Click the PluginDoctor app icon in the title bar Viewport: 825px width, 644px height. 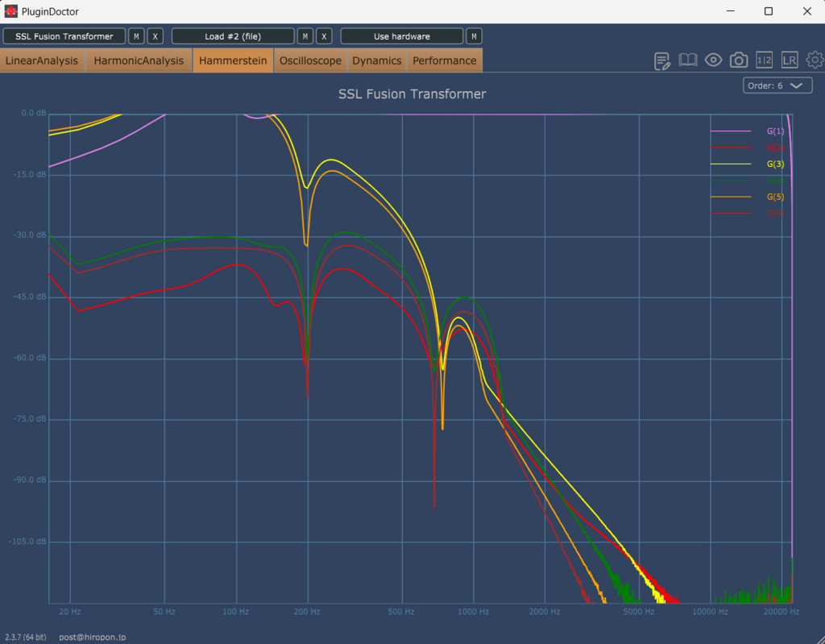(10, 11)
